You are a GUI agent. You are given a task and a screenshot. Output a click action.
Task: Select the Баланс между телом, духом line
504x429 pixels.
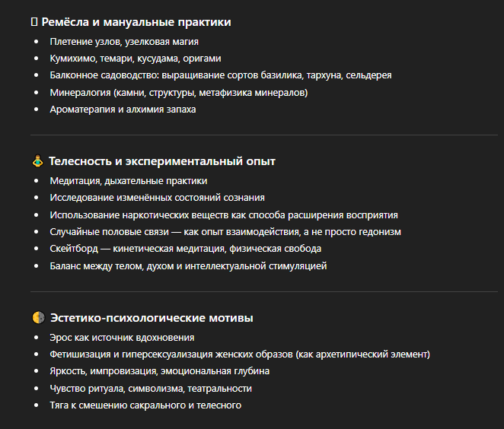coord(187,265)
